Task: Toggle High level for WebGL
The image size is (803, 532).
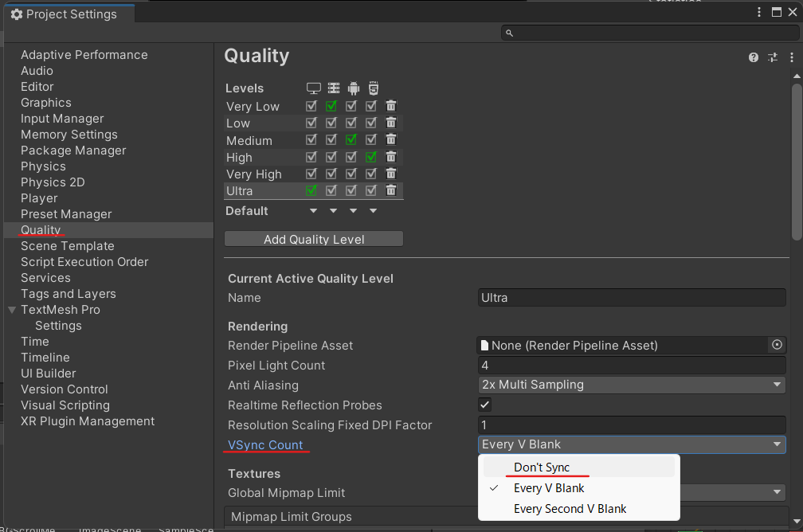Action: point(370,157)
